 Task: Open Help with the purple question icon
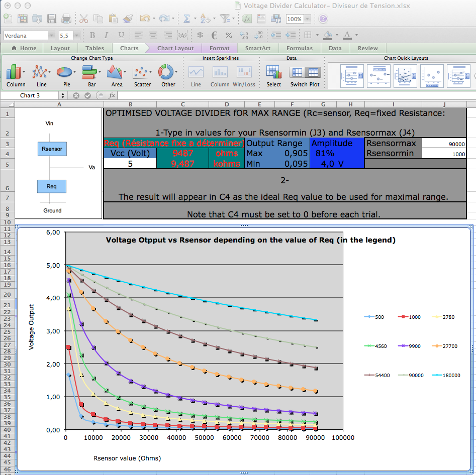click(323, 19)
